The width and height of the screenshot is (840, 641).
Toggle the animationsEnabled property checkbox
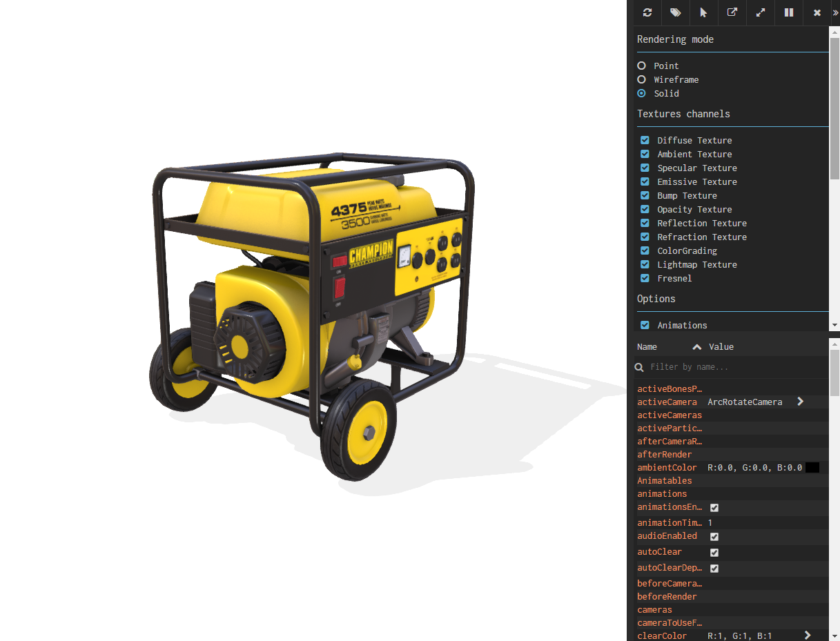pyautogui.click(x=714, y=507)
